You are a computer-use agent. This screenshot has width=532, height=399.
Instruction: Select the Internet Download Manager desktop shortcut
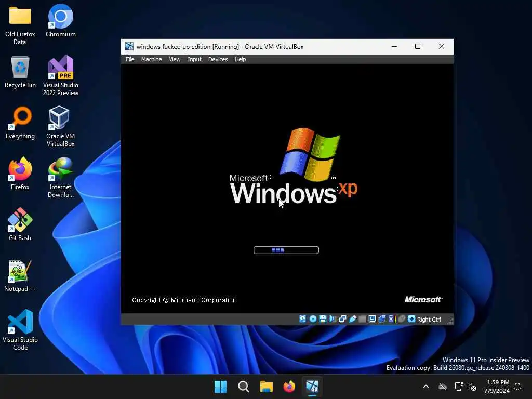[x=61, y=177]
